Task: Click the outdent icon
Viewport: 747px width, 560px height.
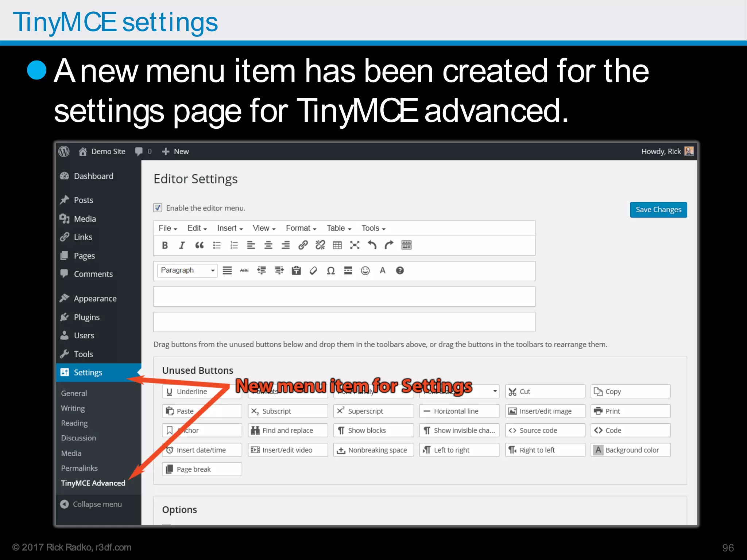Action: click(262, 271)
